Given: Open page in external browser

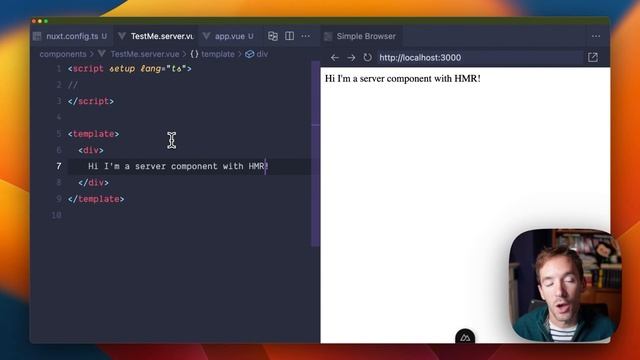Looking at the screenshot, I should [x=593, y=58].
